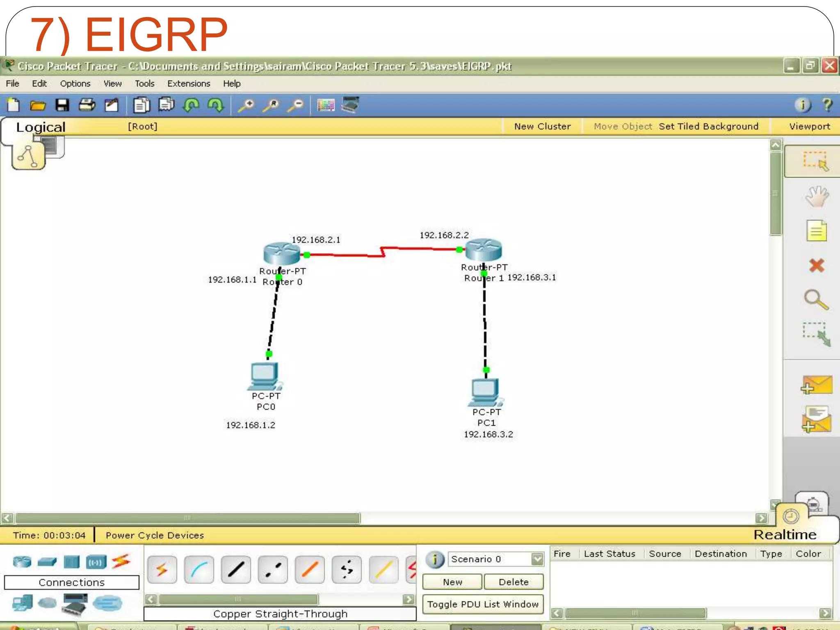Select the WAN Emulation cloud category
Image resolution: width=840 pixels, height=630 pixels.
tap(48, 603)
